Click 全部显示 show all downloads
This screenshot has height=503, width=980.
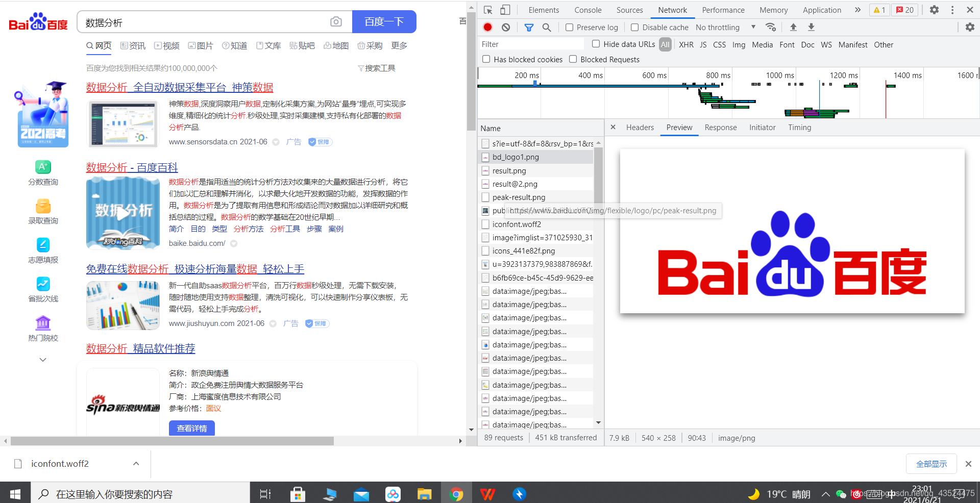932,464
